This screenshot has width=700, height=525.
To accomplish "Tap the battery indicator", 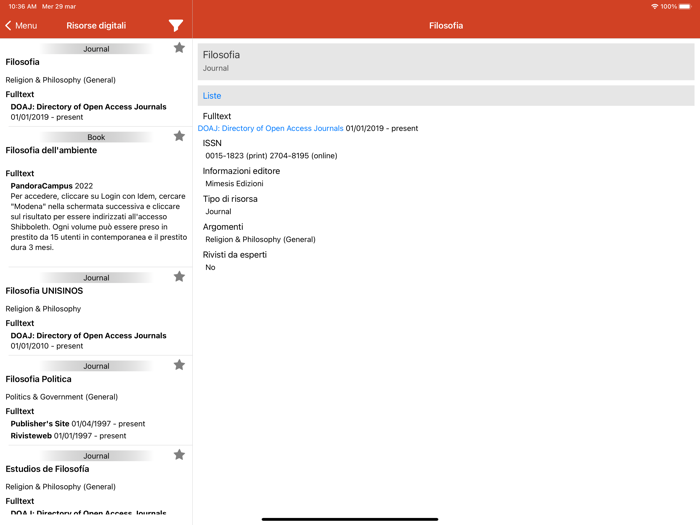I will click(685, 6).
